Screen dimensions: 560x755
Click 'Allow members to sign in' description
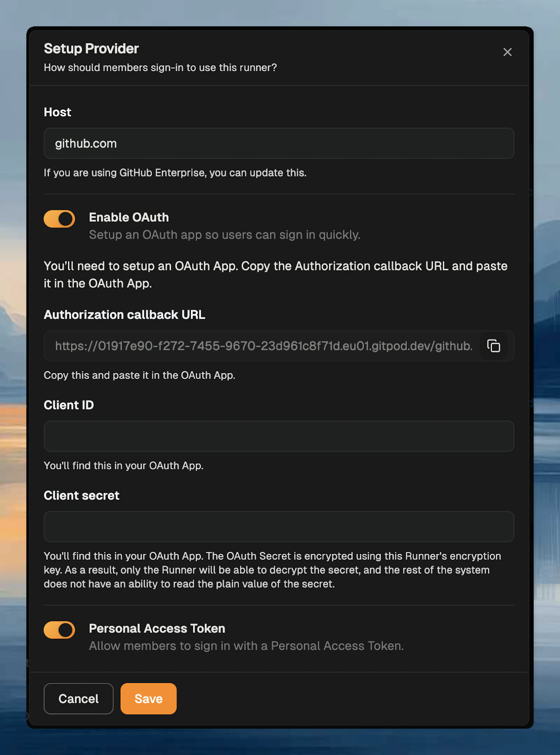(x=246, y=646)
